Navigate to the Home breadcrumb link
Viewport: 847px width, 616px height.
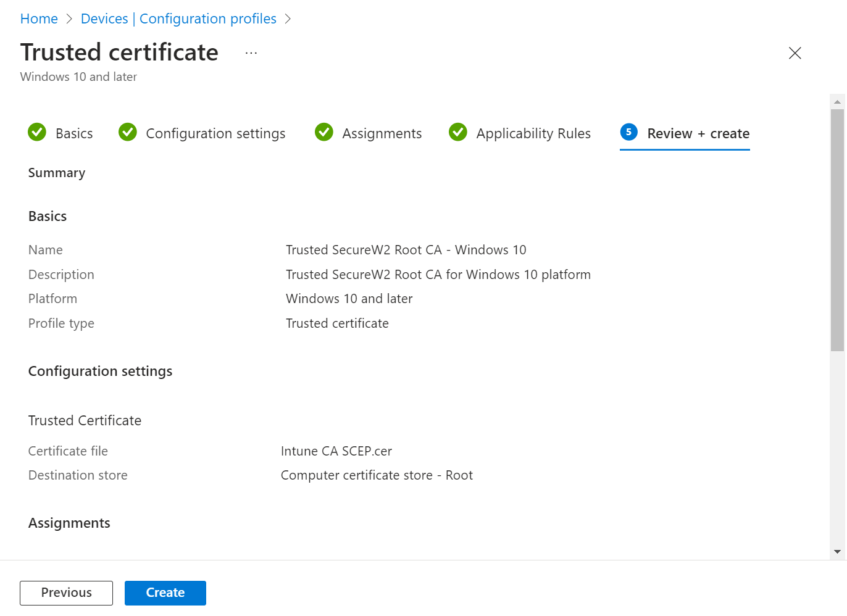click(x=39, y=19)
